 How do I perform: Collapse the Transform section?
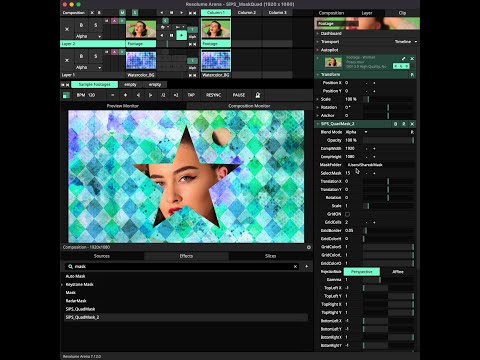click(317, 75)
